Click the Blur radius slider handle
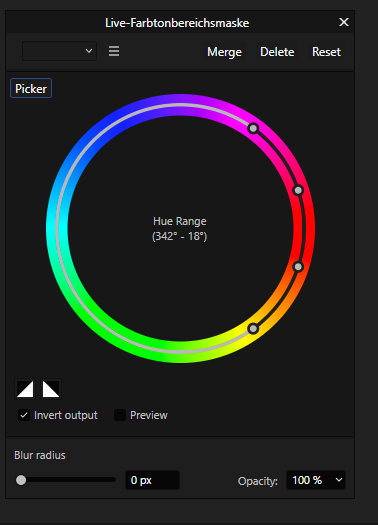This screenshot has width=378, height=525. point(21,480)
